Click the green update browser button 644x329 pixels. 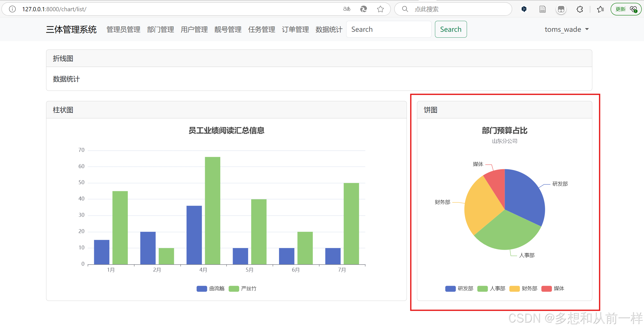point(626,9)
